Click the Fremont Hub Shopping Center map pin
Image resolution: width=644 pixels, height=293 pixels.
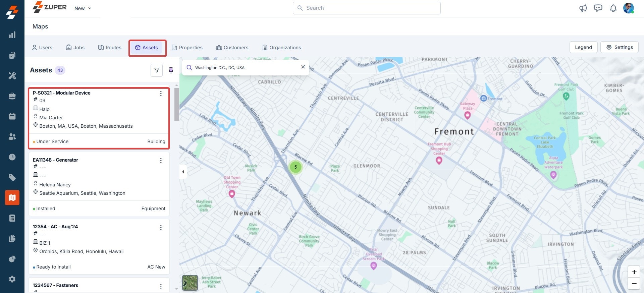coord(439,161)
